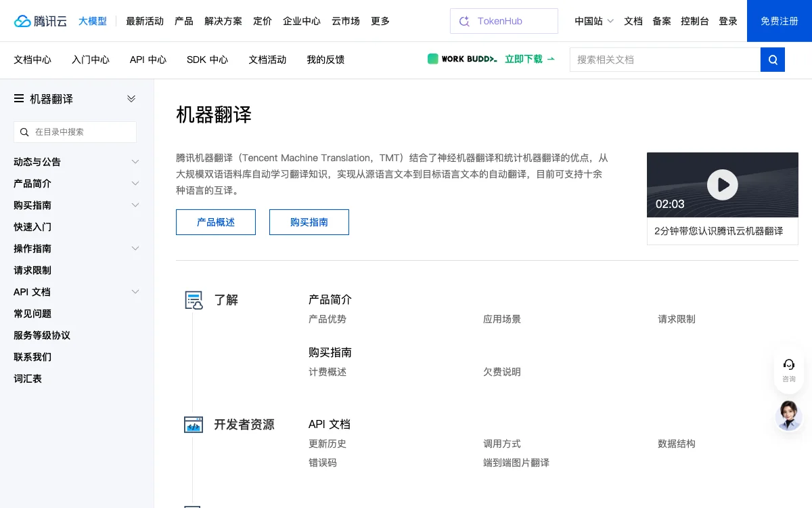Open 常见问题 in sidebar
Viewport: 812px width, 508px height.
32,314
